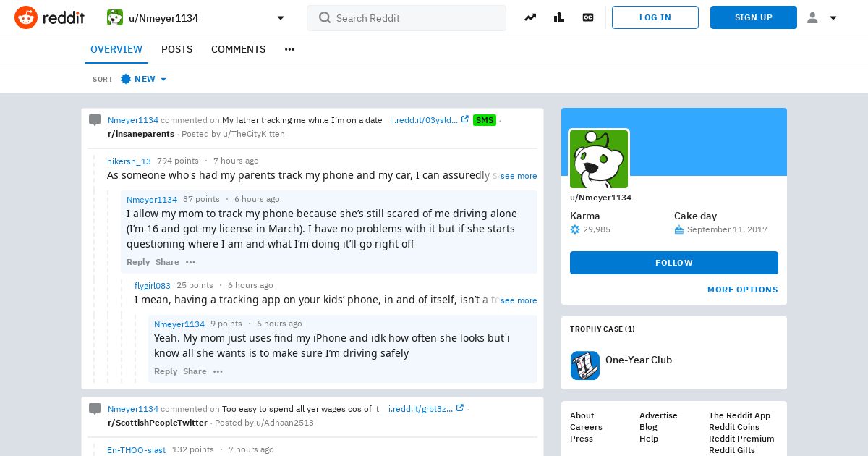Viewport: 868px width, 456px height.
Task: Open the more tabs ellipsis menu
Action: click(x=289, y=49)
